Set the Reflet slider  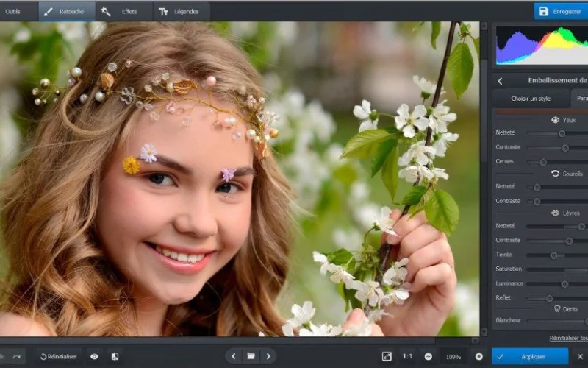click(549, 299)
